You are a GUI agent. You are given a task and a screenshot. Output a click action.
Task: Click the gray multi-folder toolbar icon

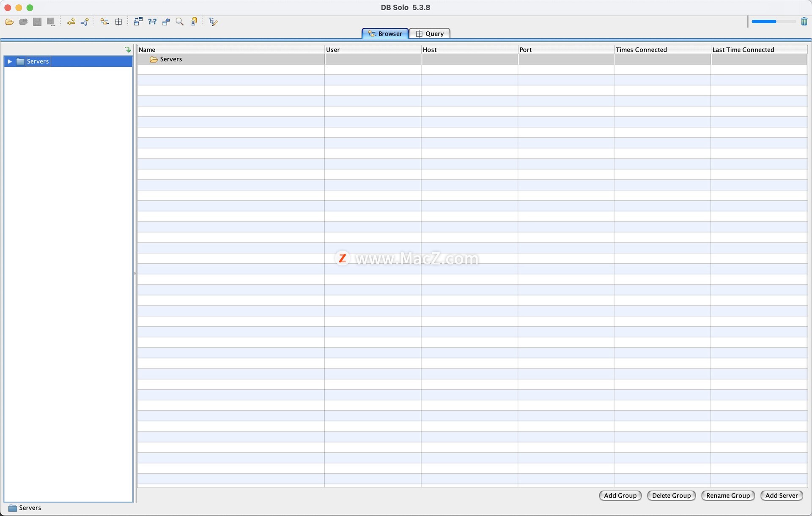(23, 22)
